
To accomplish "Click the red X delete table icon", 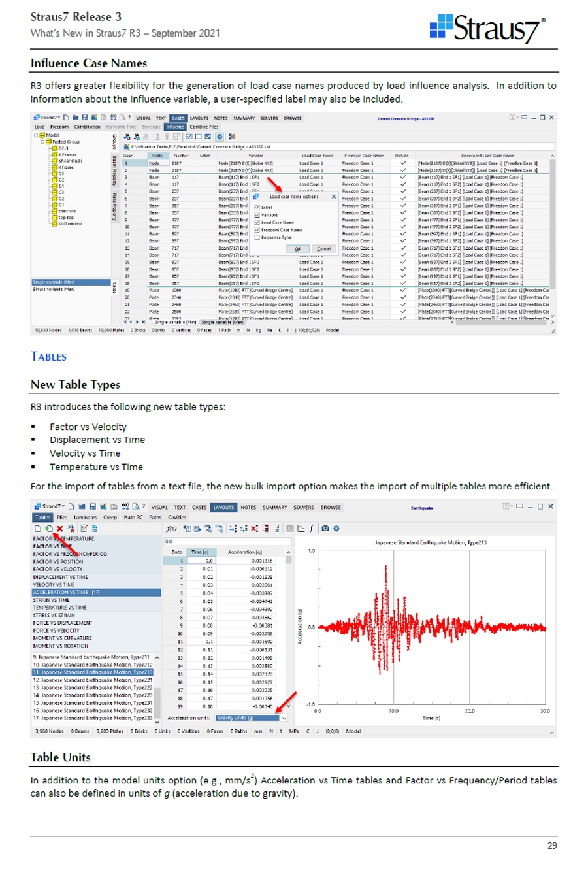I will click(x=59, y=528).
